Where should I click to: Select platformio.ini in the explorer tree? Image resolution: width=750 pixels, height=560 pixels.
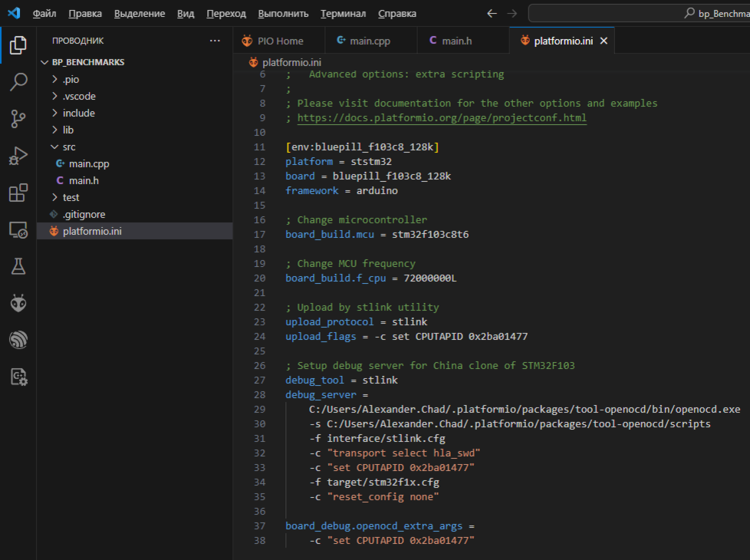click(x=135, y=231)
